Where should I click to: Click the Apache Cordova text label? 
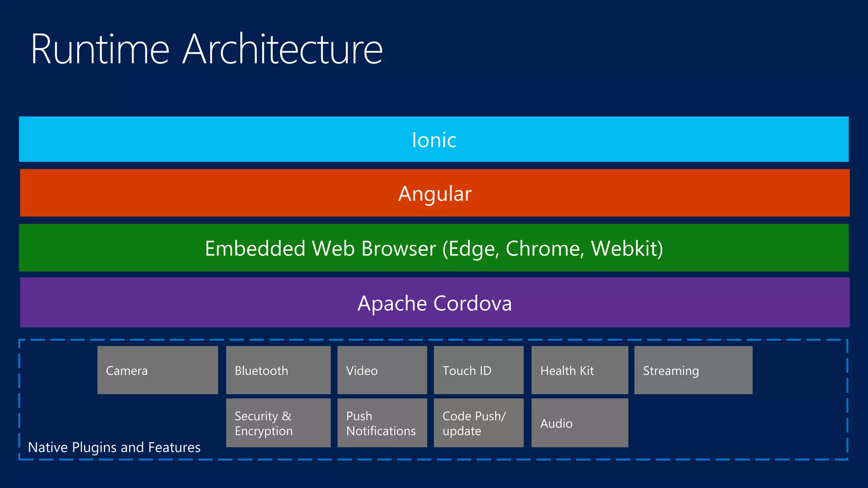click(434, 303)
